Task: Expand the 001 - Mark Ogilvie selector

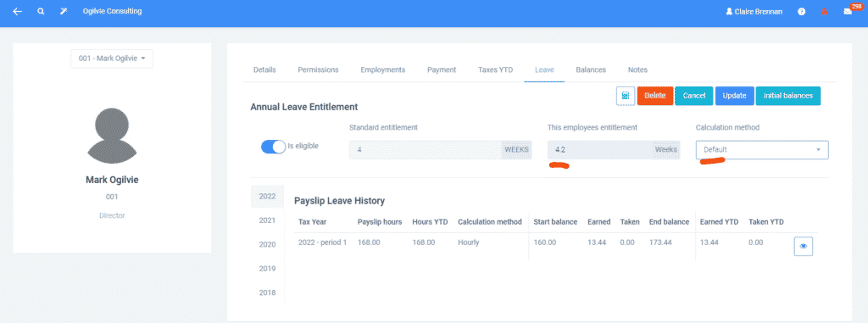Action: click(x=112, y=58)
